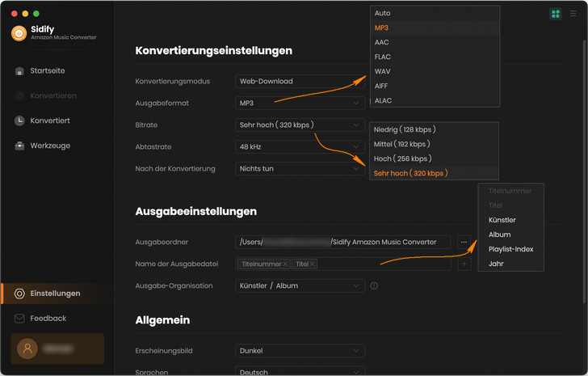Open the Werkzeuge toolbox icon

(x=19, y=146)
